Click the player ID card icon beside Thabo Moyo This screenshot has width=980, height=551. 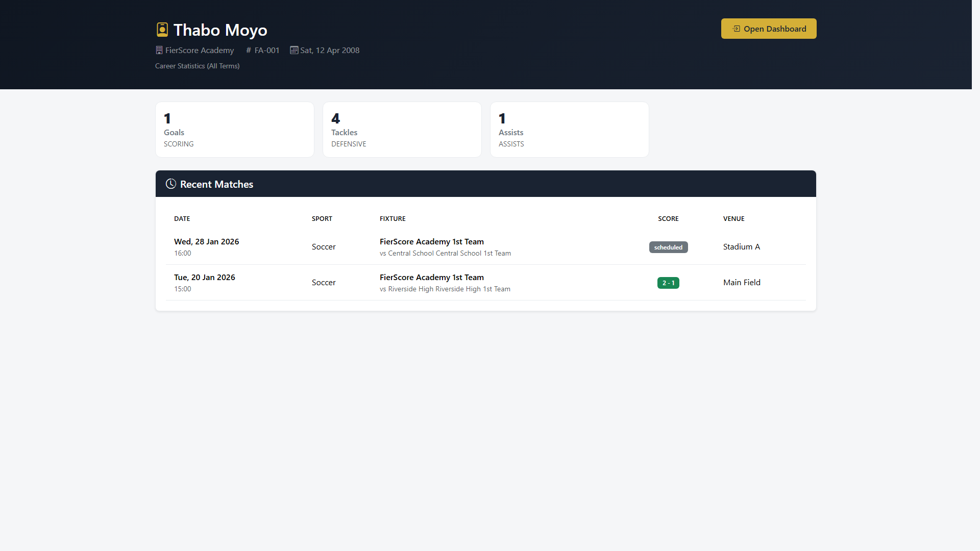[x=162, y=30]
